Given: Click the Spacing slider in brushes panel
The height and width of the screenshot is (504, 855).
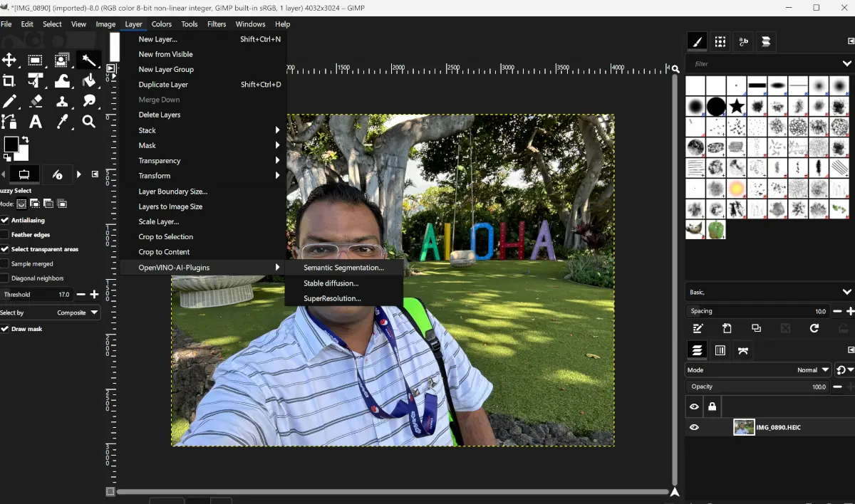Looking at the screenshot, I should point(758,311).
